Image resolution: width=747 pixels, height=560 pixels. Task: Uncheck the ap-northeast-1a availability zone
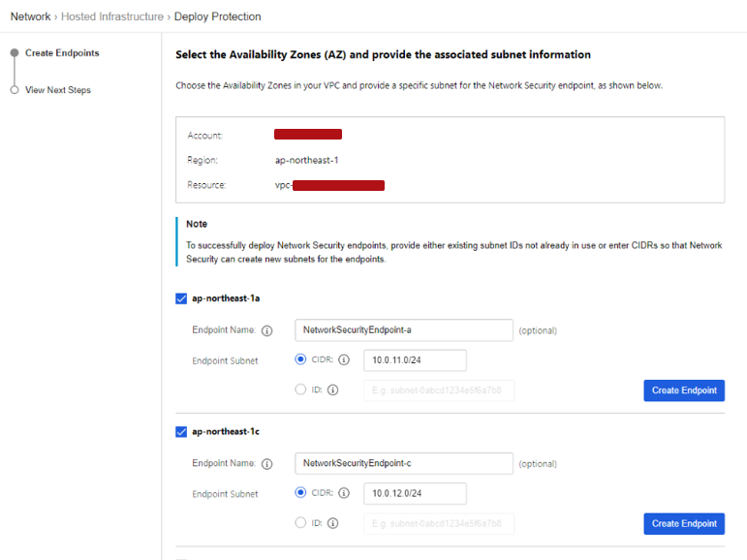click(181, 298)
